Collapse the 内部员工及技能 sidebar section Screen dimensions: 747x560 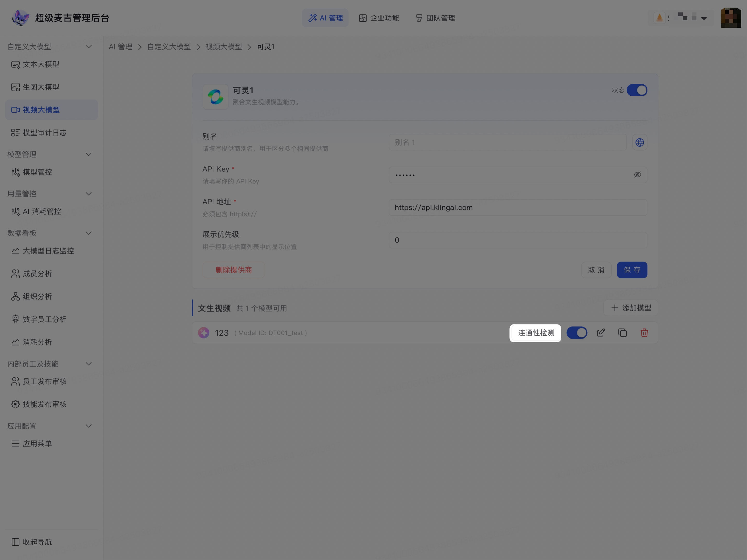coord(89,364)
